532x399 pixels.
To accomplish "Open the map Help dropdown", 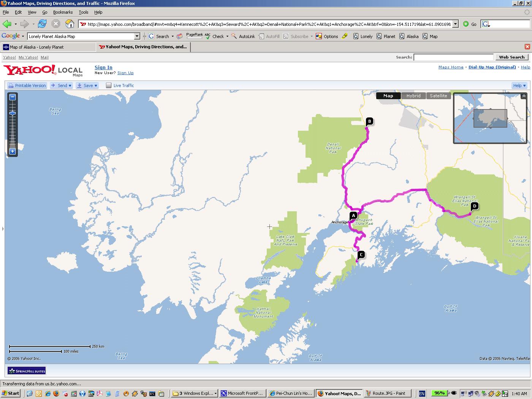I will [519, 85].
